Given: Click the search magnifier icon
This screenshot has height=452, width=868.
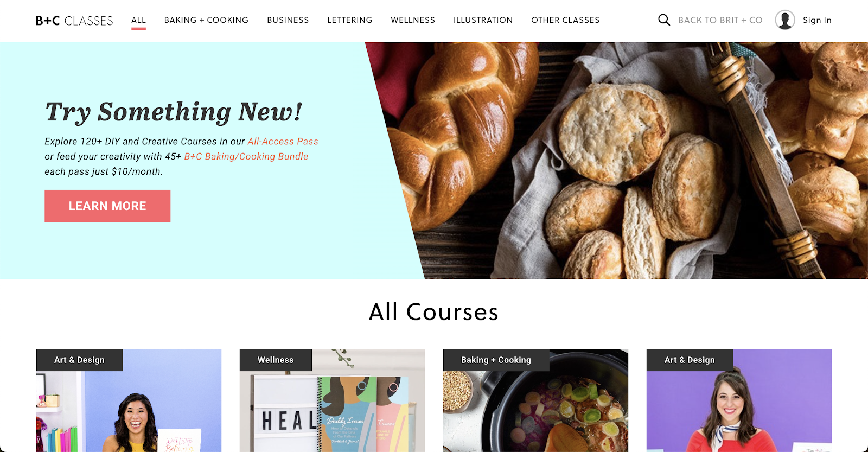Looking at the screenshot, I should click(664, 20).
